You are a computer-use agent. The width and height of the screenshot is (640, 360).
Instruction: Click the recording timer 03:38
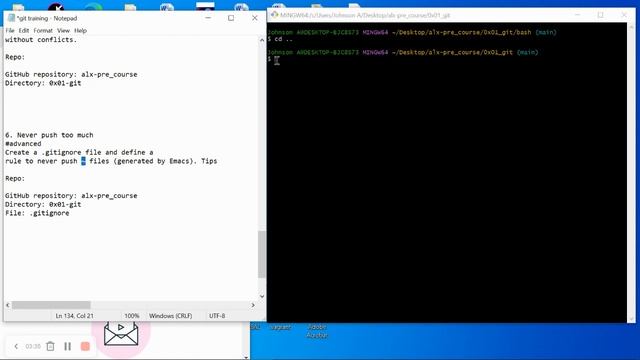pyautogui.click(x=33, y=347)
